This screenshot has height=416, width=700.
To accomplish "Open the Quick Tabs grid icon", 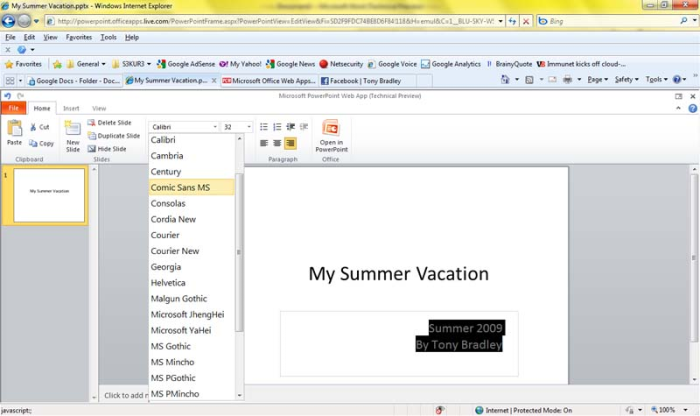I will pyautogui.click(x=10, y=81).
